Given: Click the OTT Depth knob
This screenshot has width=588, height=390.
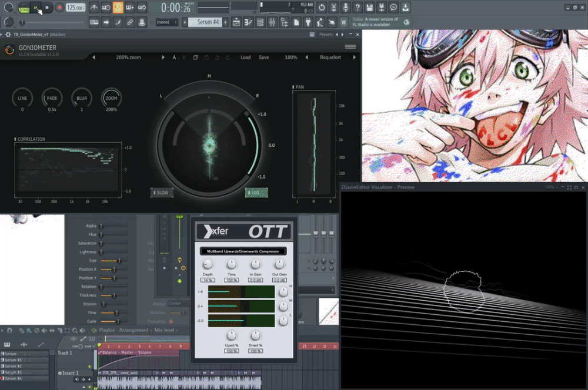Looking at the screenshot, I should tap(208, 265).
